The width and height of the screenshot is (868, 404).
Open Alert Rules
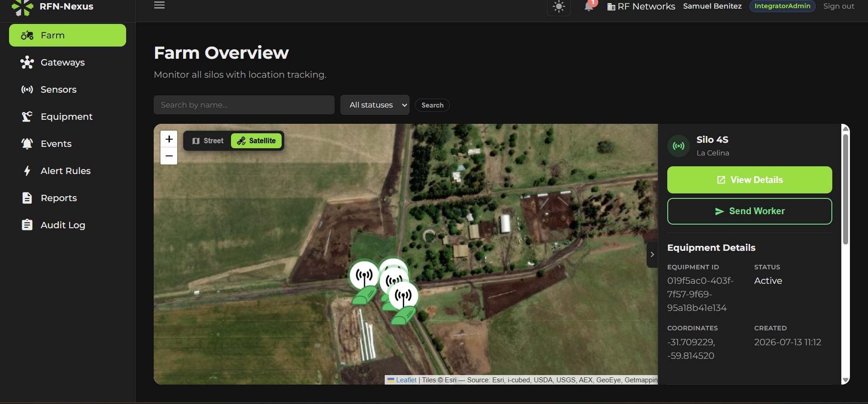click(67, 171)
